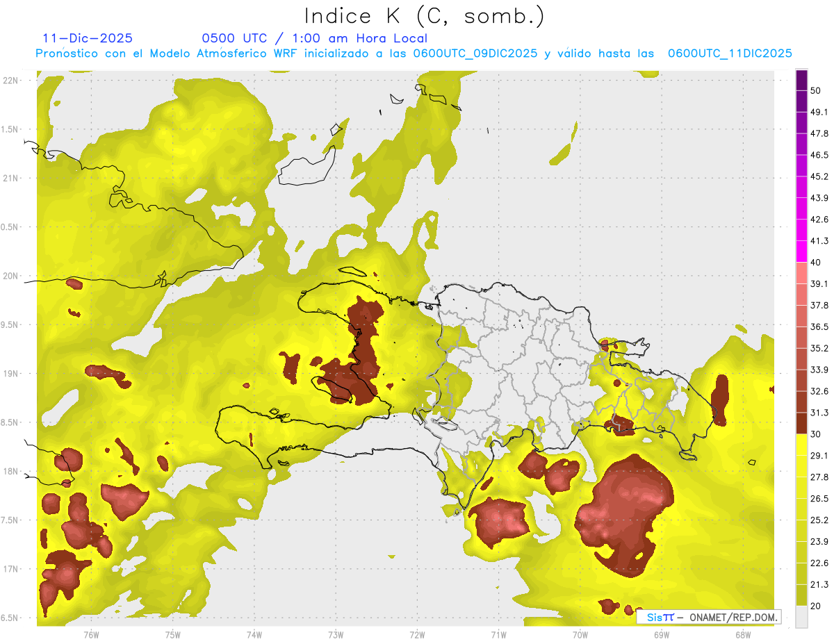Click the '21.3' color scale value

click(x=820, y=584)
